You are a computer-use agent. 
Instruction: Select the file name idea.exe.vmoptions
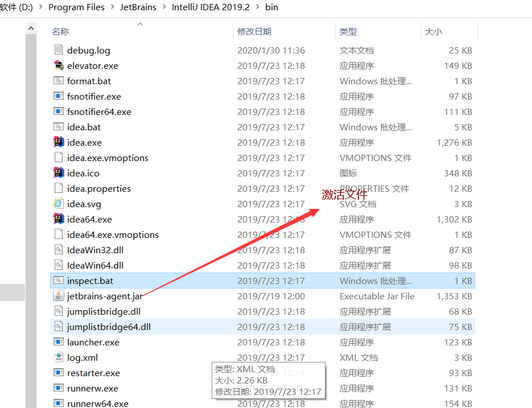(x=108, y=158)
